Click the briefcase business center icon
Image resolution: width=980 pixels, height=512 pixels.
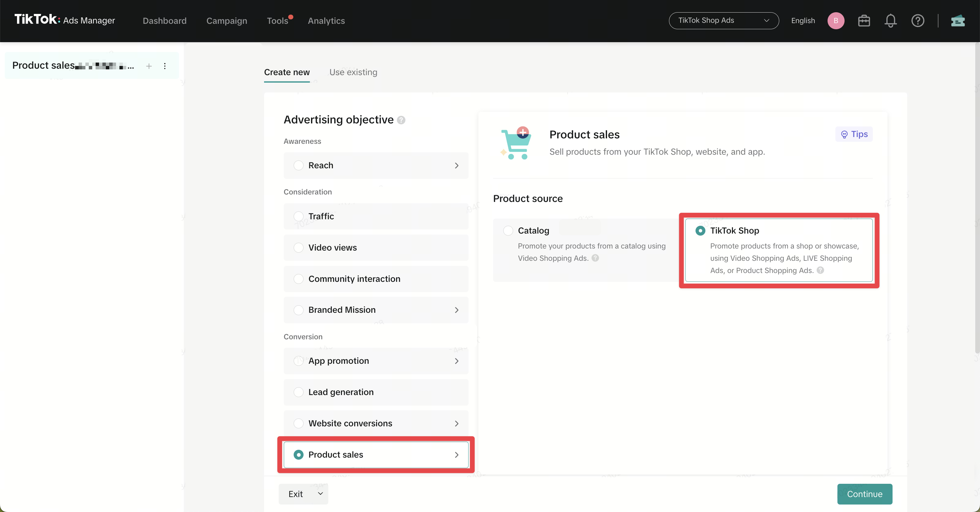864,20
